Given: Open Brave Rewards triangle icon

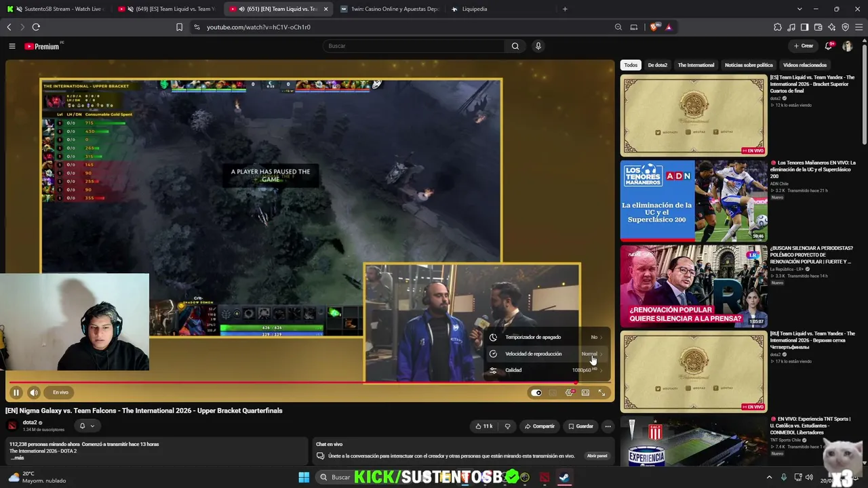Looking at the screenshot, I should [x=669, y=27].
